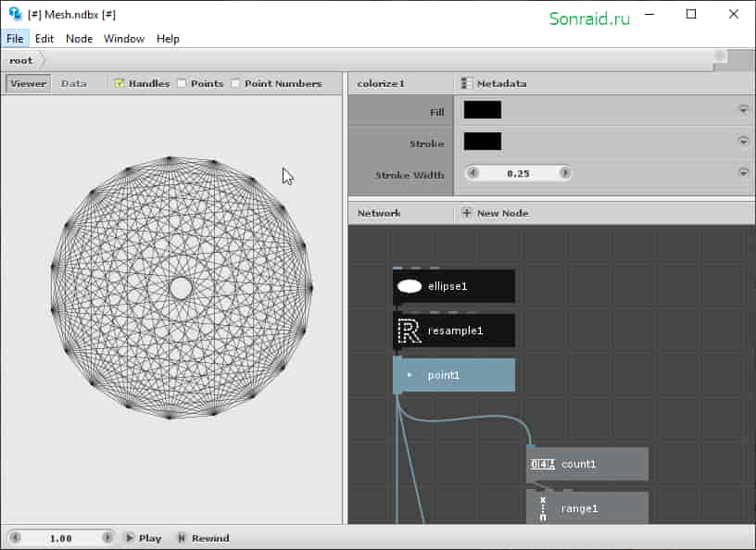Open the Node menu
The height and width of the screenshot is (550, 756).
pos(79,39)
